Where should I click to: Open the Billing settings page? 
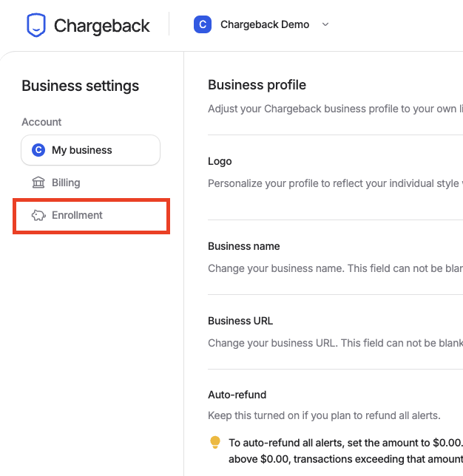click(90, 183)
